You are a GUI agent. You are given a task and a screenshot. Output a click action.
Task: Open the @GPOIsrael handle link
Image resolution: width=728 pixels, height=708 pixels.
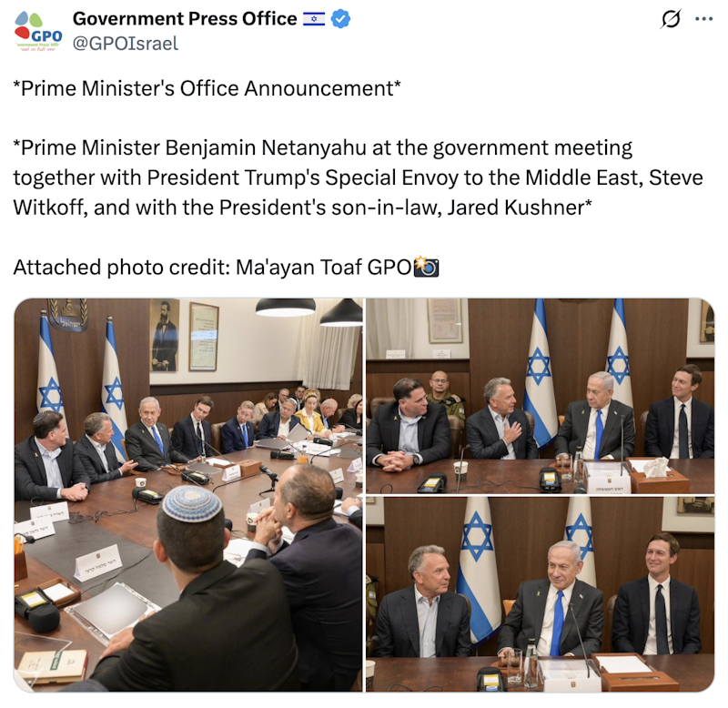[x=126, y=43]
